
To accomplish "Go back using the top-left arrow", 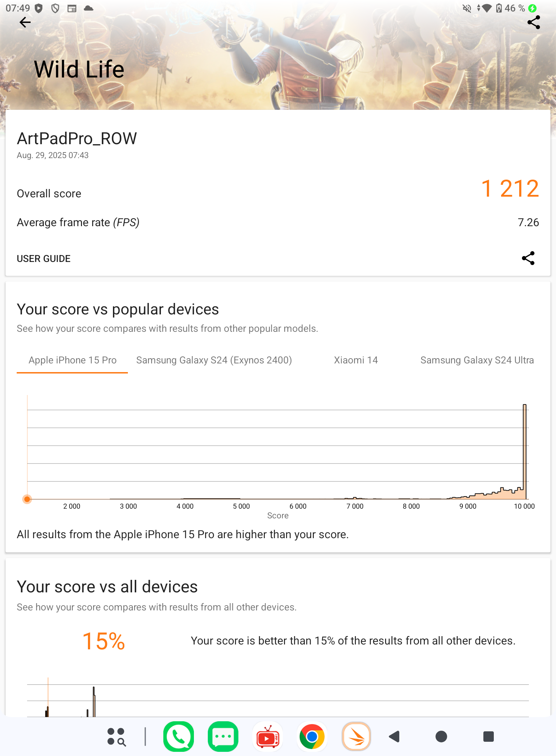I will click(25, 23).
